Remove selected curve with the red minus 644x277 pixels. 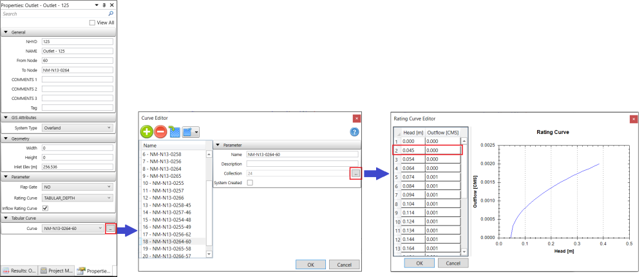click(160, 132)
